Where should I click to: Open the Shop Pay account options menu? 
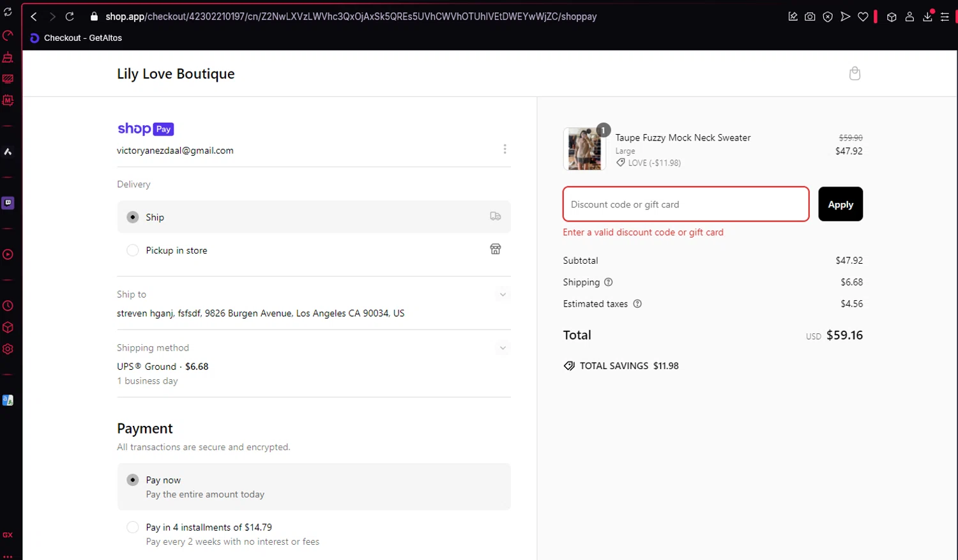click(x=505, y=149)
